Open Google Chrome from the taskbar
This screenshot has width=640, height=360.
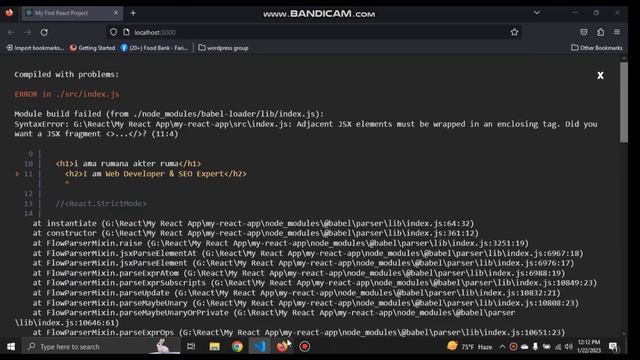point(237,347)
